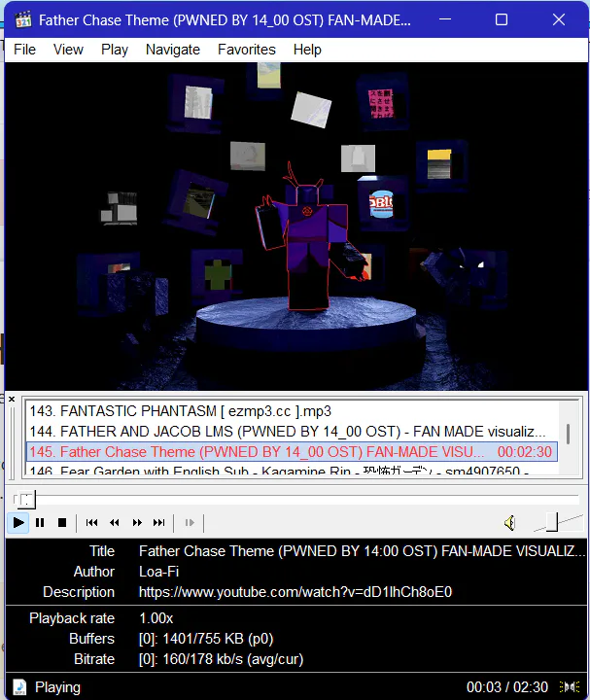Pause the playback
The width and height of the screenshot is (590, 700).
click(40, 522)
